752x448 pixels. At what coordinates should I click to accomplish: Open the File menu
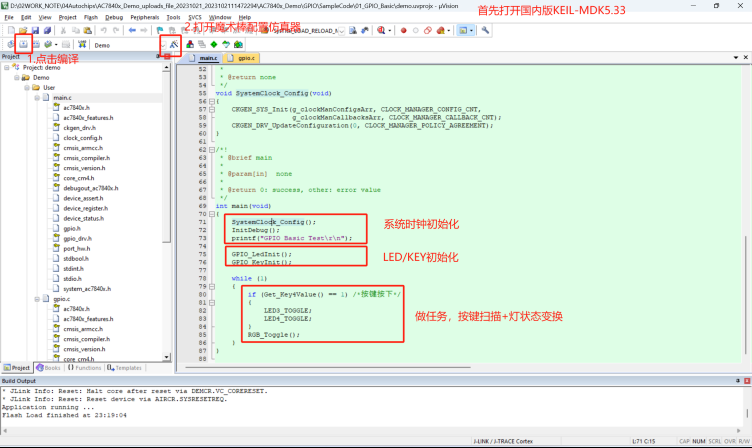[x=9, y=17]
